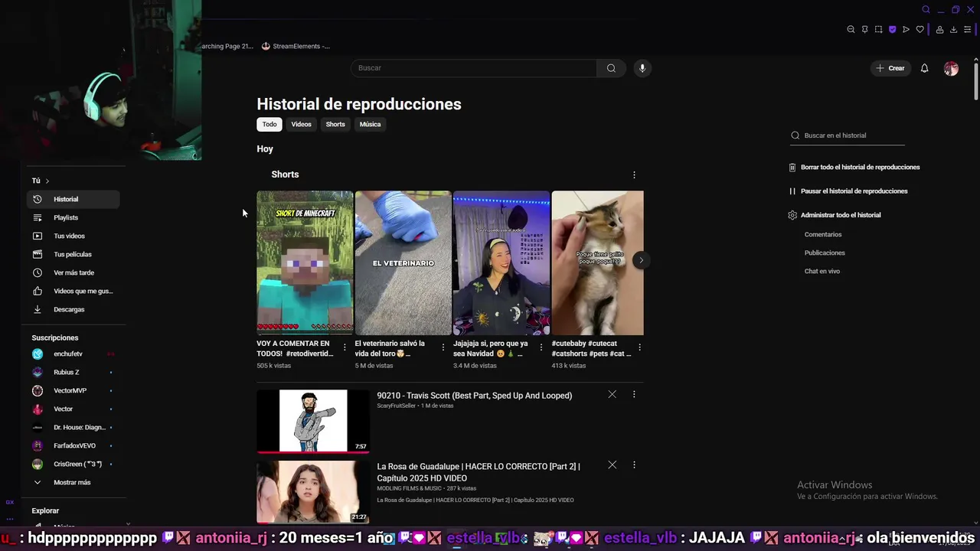980x551 pixels.
Task: Open the YouTube account avatar menu
Action: point(951,68)
